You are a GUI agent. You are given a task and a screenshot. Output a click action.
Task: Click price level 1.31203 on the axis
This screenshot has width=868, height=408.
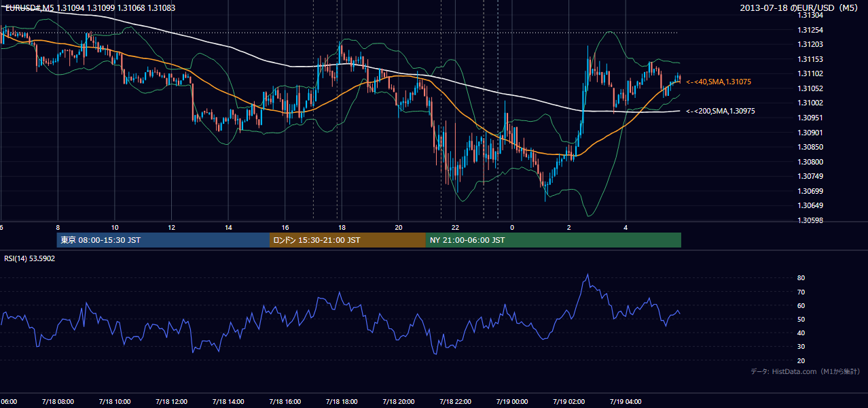click(x=811, y=44)
